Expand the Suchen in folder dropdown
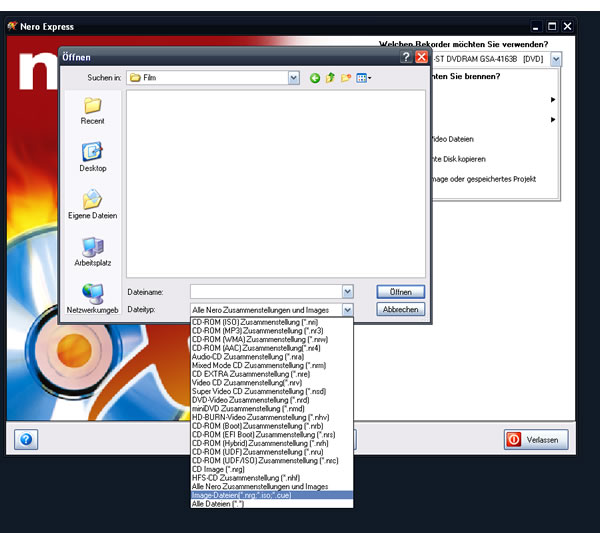The image size is (600, 533). (293, 78)
